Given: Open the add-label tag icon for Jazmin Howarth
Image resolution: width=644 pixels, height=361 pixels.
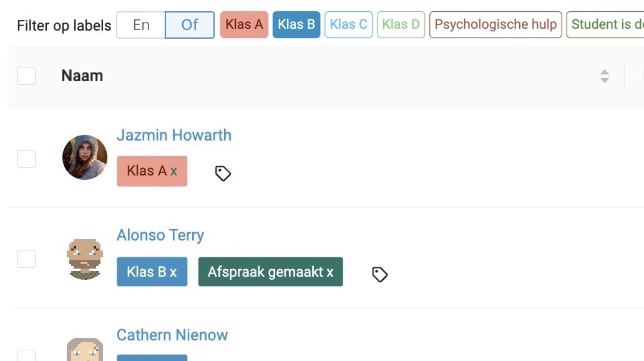Looking at the screenshot, I should [x=223, y=174].
